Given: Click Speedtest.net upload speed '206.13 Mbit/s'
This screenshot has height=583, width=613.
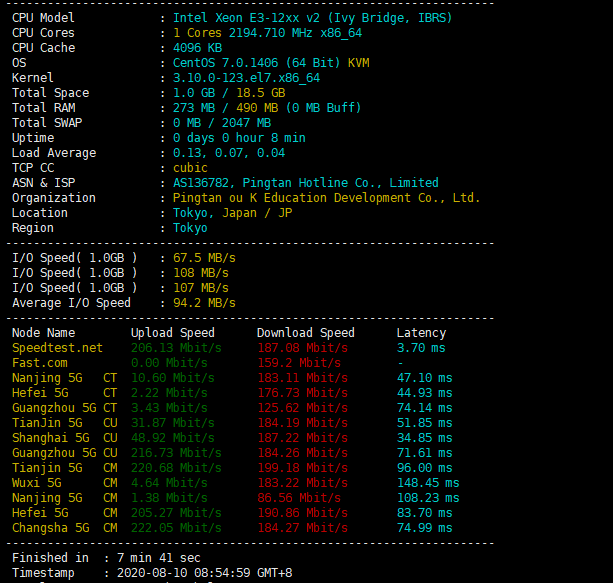Looking at the screenshot, I should click(176, 348).
